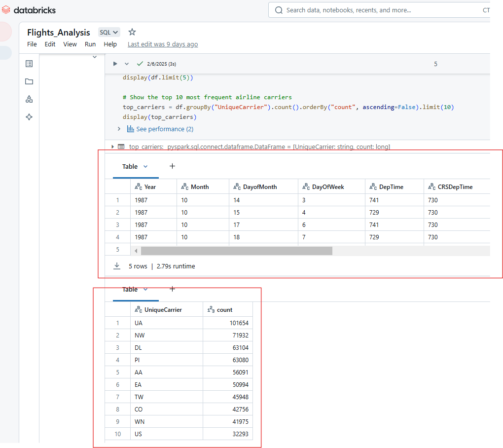503x448 pixels.
Task: Select the count cell 63080
Action: pyautogui.click(x=228, y=360)
